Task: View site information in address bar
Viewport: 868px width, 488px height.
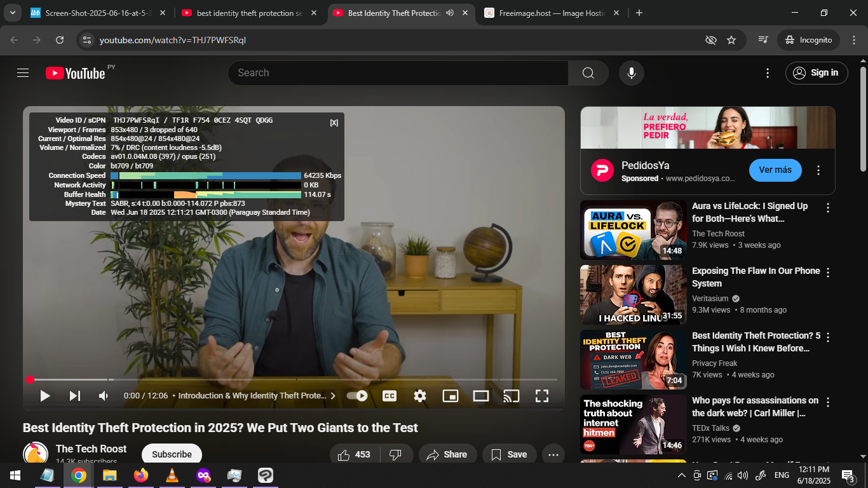Action: click(x=88, y=40)
